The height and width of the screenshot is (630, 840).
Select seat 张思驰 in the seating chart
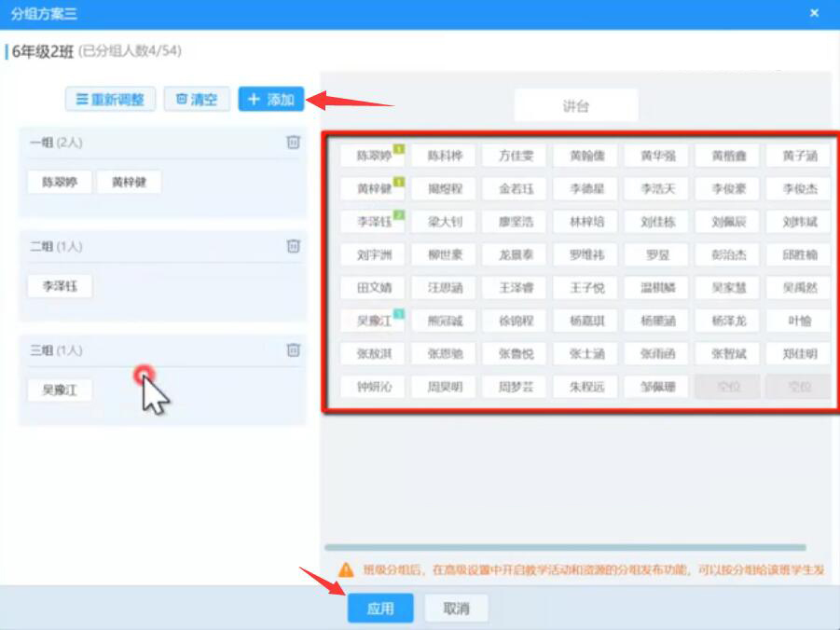[x=444, y=354]
